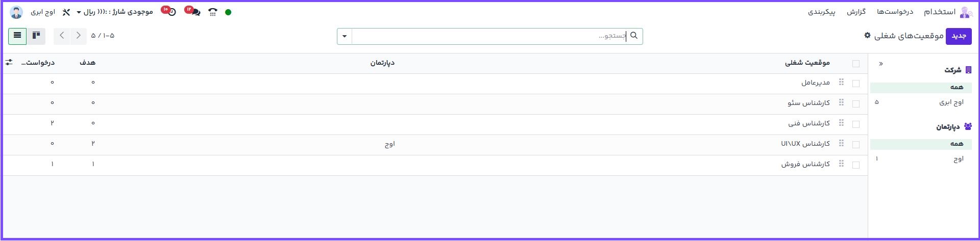Screen dimensions: 980x241
Task: Select the کارشناس فروش row checkbox
Action: point(856,165)
